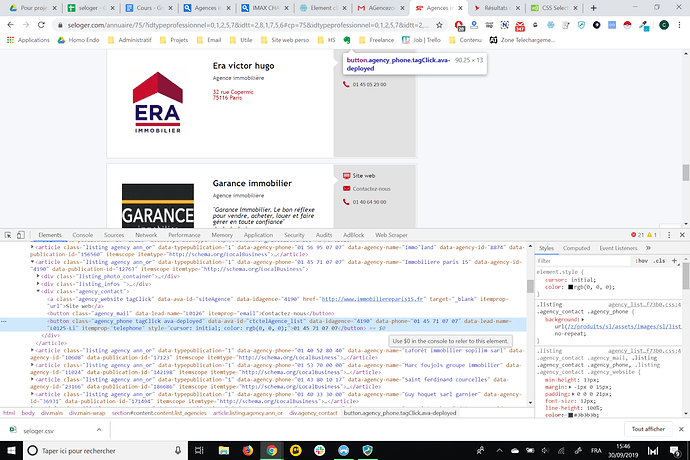Viewport: 690px width, 460px height.
Task: Expand the Guy hoquet sarl garnier node
Action: (32, 394)
